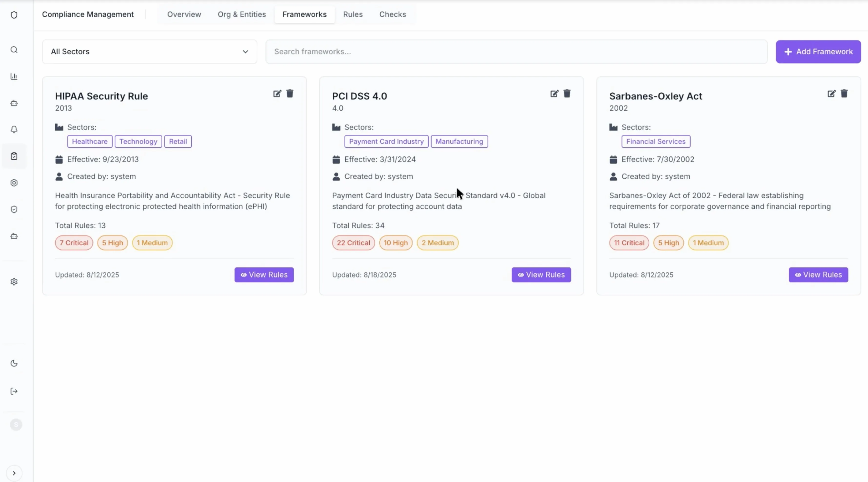Click the 22 Critical badge
Image resolution: width=868 pixels, height=482 pixels.
coord(353,243)
